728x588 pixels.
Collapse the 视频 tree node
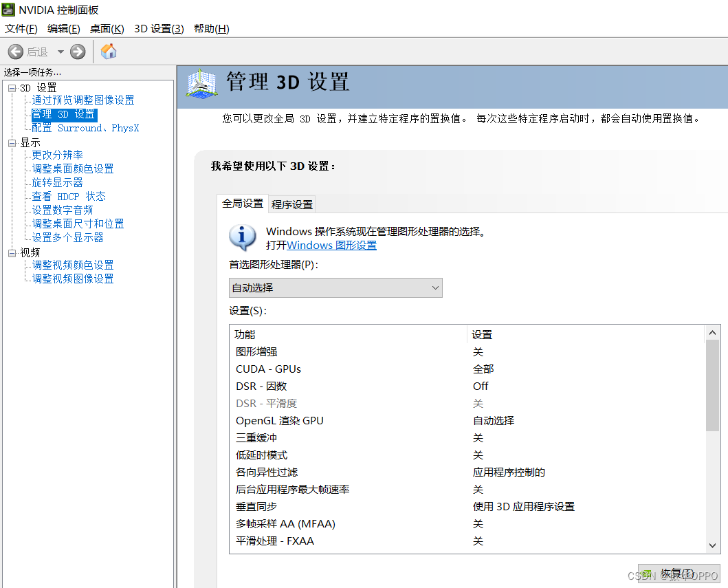point(12,253)
